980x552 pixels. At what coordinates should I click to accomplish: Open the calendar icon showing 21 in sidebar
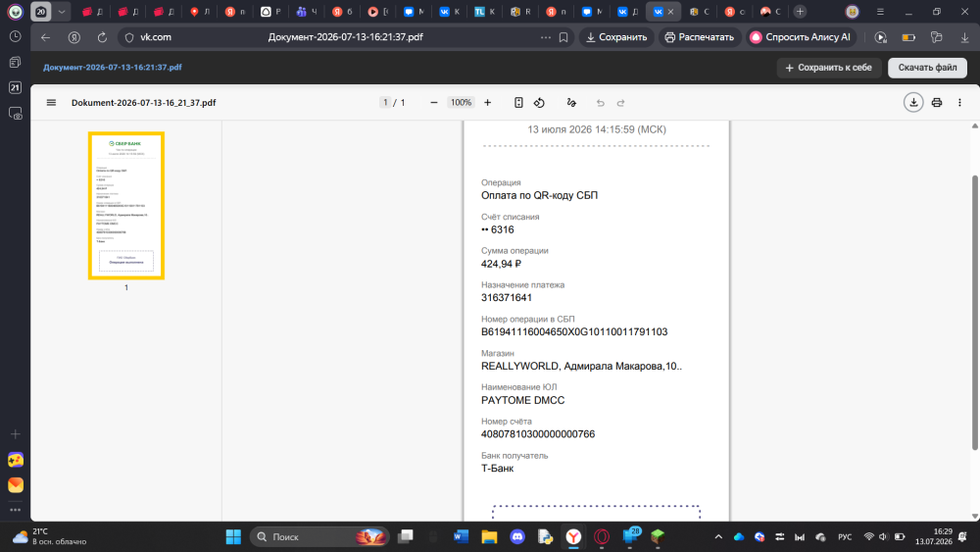[15, 87]
